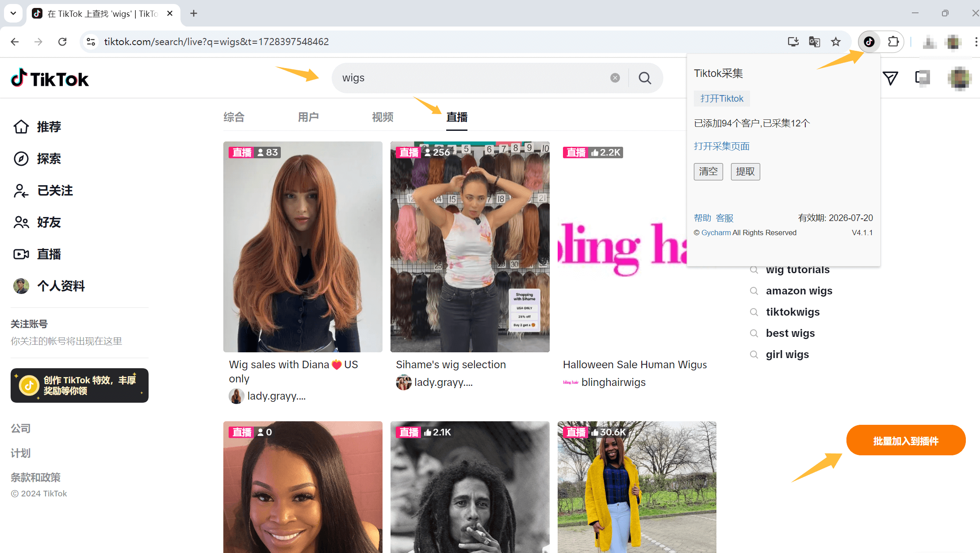Open the 打开采集页面 link
Image resolution: width=980 pixels, height=553 pixels.
[x=721, y=146]
